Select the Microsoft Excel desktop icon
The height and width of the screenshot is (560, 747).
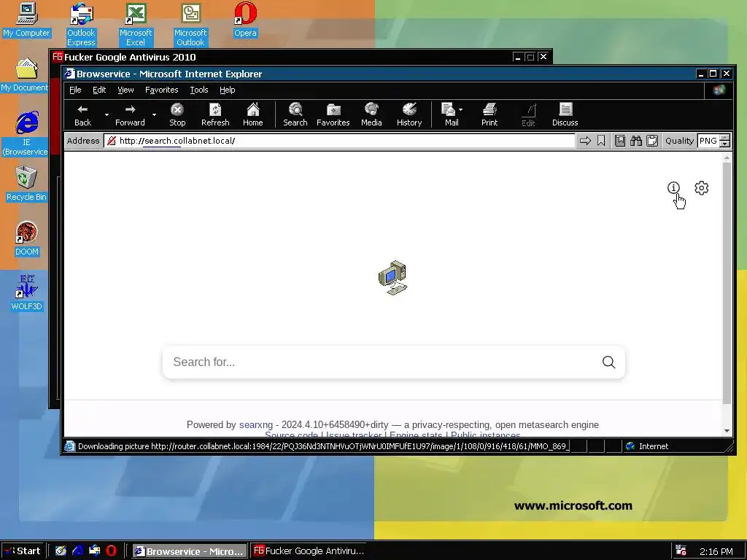(x=136, y=24)
